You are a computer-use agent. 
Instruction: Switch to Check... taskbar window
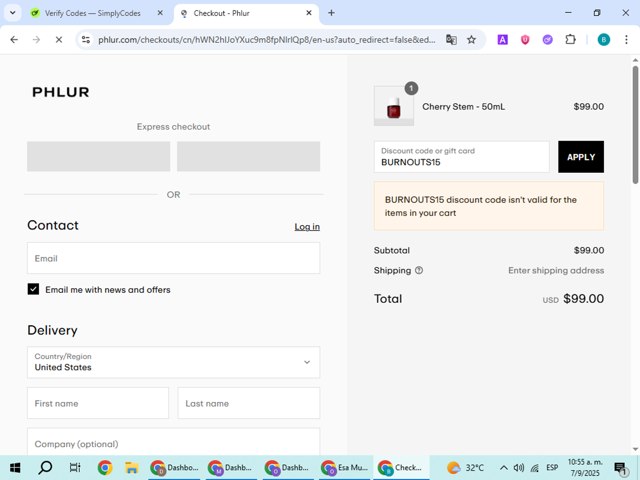coord(402,468)
